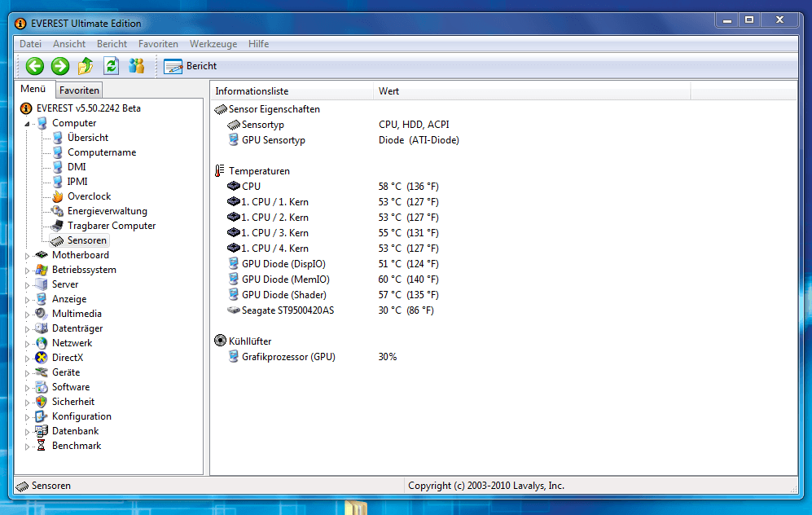812x515 pixels.
Task: Refresh the view with the refresh icon
Action: coord(112,66)
